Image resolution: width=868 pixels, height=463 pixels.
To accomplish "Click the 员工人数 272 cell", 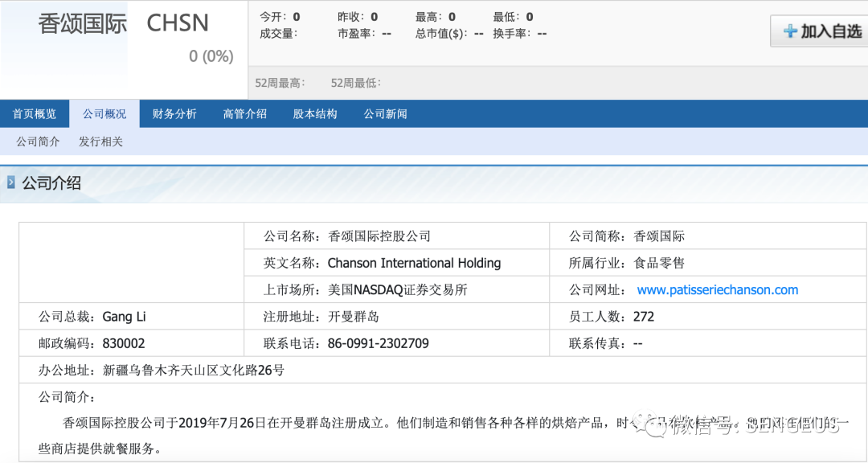I will [x=707, y=316].
